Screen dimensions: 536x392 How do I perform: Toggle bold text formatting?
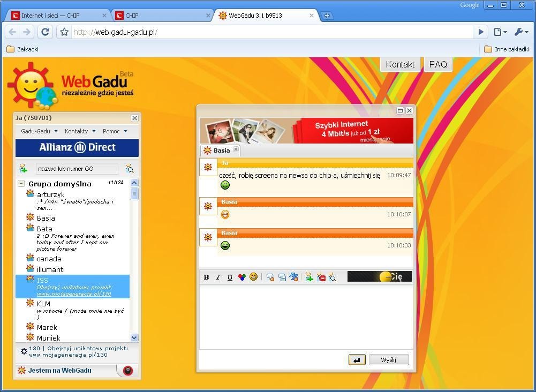[x=206, y=277]
